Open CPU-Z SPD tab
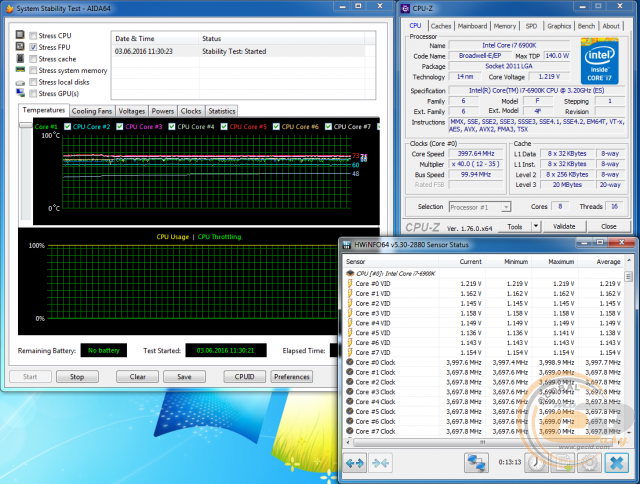 [x=531, y=26]
